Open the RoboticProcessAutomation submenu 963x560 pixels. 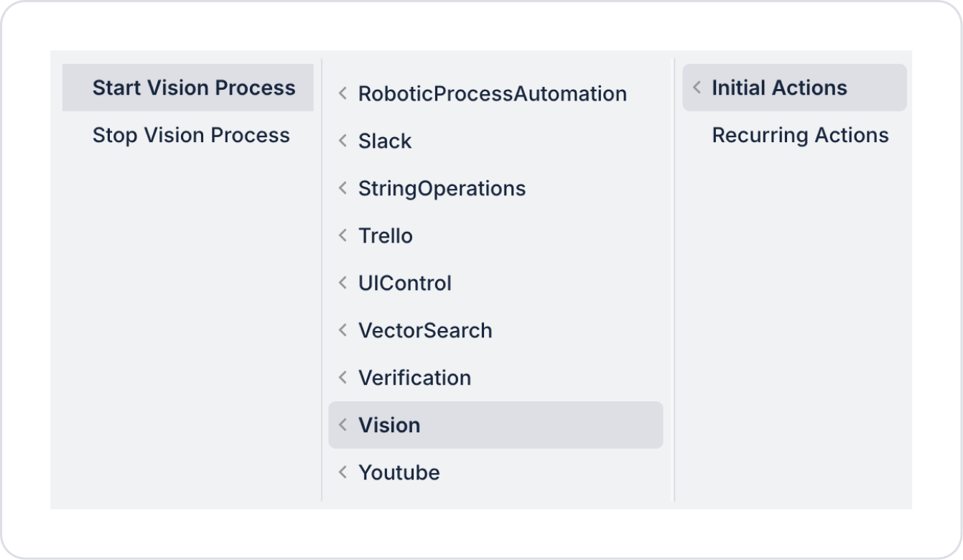tap(492, 93)
